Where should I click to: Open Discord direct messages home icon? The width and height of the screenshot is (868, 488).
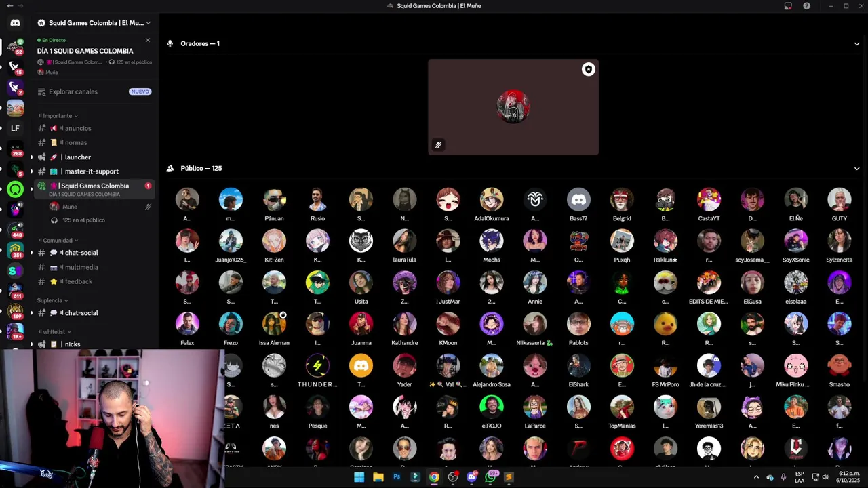15,22
